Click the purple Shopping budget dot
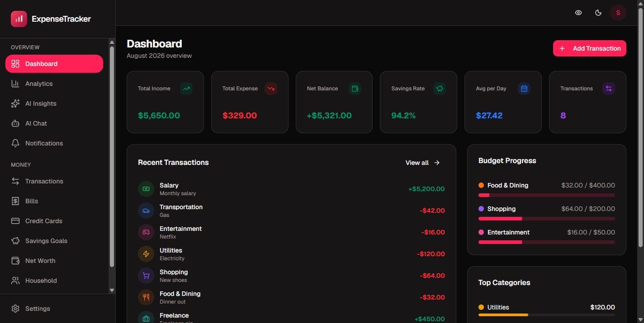644x323 pixels. tap(481, 209)
